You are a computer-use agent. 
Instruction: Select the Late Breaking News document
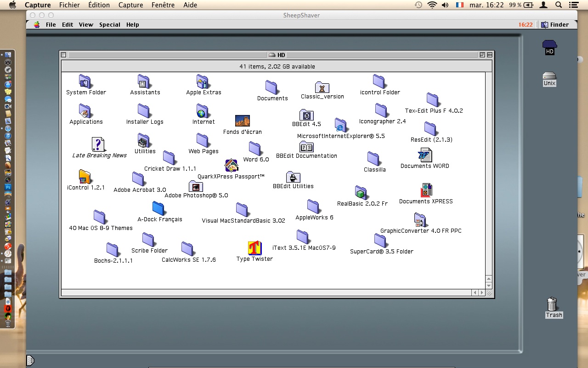coord(98,144)
